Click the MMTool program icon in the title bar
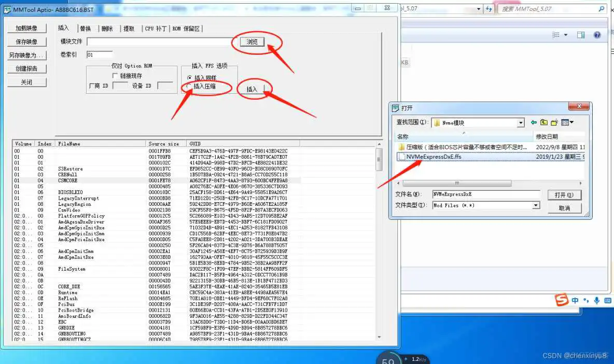Image resolution: width=614 pixels, height=364 pixels. [8, 9]
